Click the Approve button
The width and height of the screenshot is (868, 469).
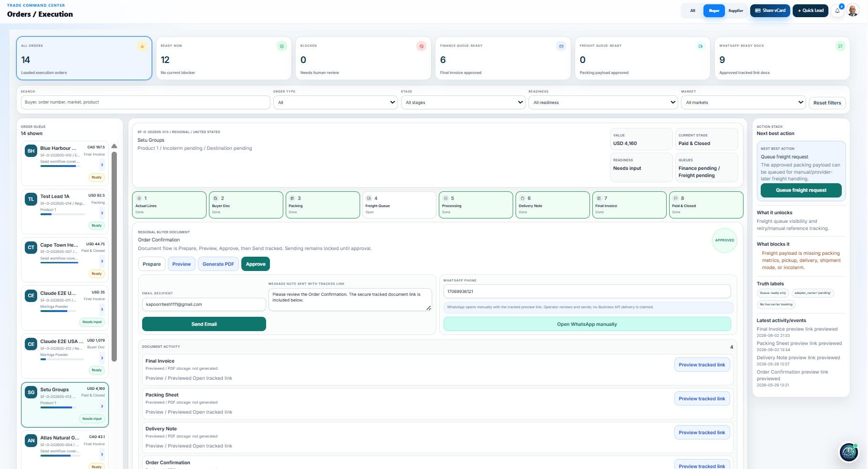tap(256, 264)
